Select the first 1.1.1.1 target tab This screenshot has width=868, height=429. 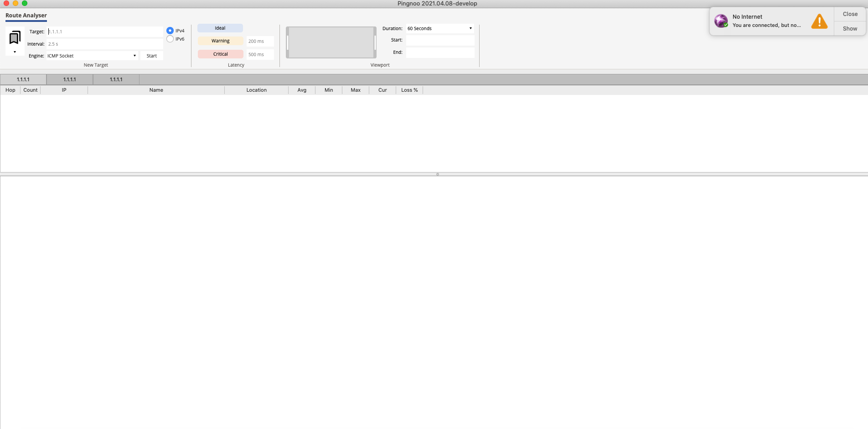pyautogui.click(x=23, y=79)
